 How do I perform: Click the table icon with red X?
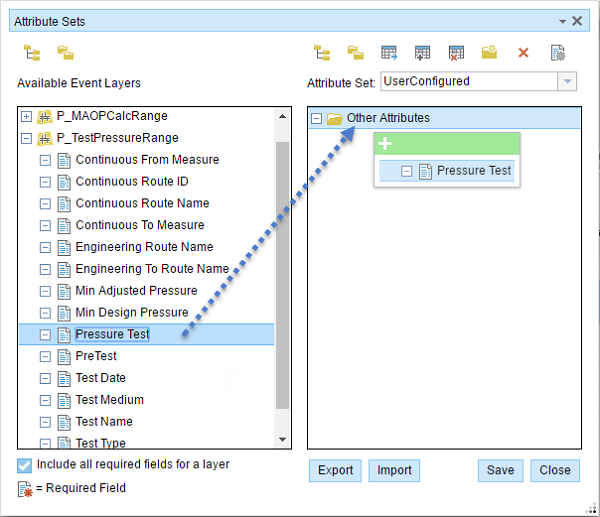pyautogui.click(x=456, y=53)
